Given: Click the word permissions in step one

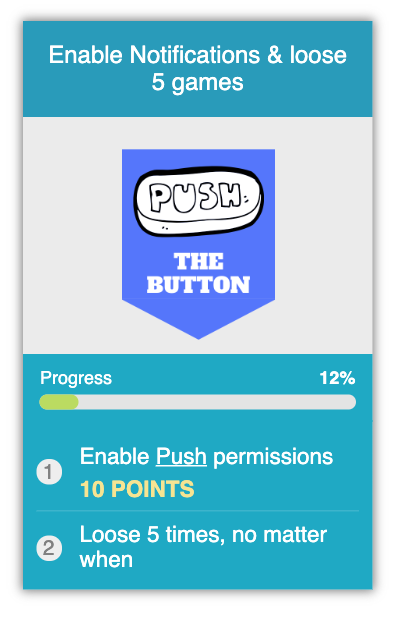Looking at the screenshot, I should [x=273, y=457].
